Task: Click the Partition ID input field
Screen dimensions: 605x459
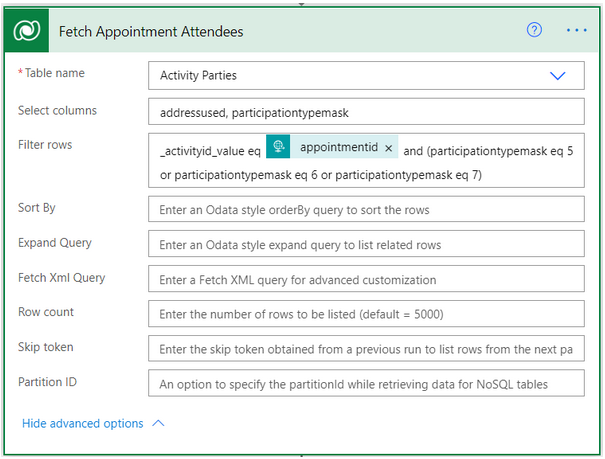Action: tap(365, 383)
